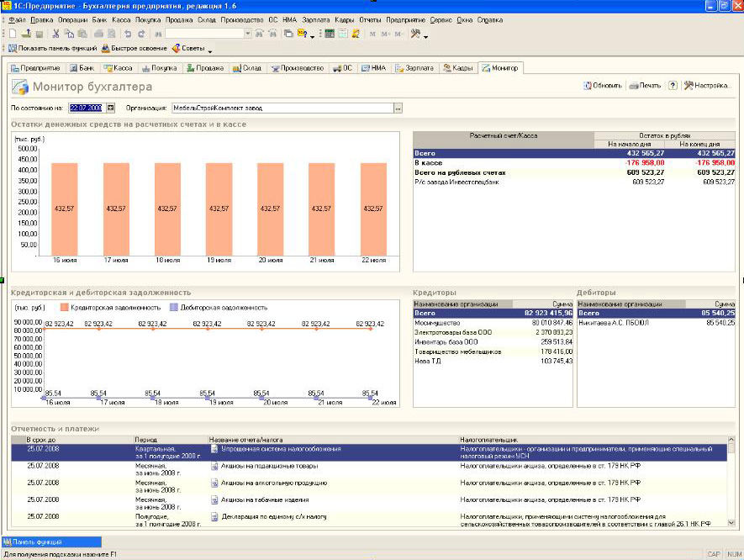The width and height of the screenshot is (744, 560).
Task: Switch to the Склад tab
Action: click(x=246, y=68)
